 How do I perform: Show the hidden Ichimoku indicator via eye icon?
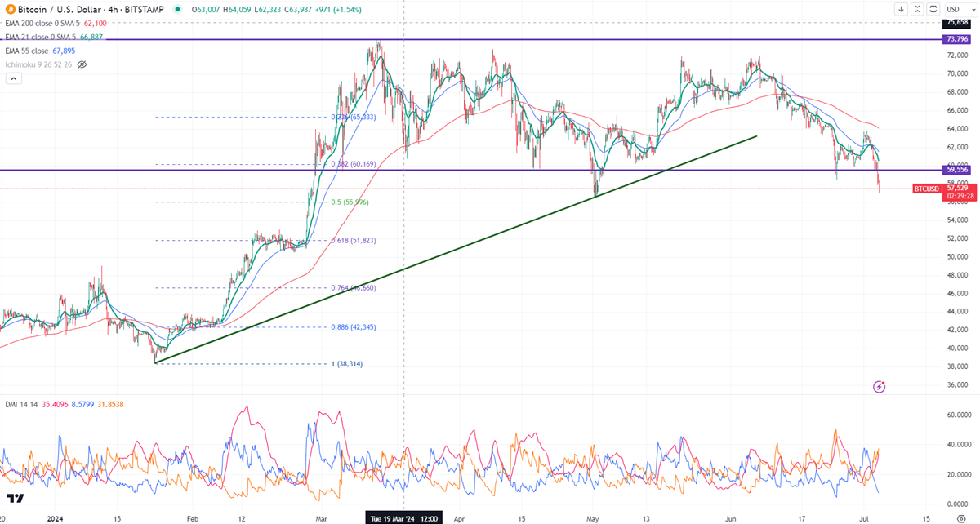pyautogui.click(x=82, y=64)
